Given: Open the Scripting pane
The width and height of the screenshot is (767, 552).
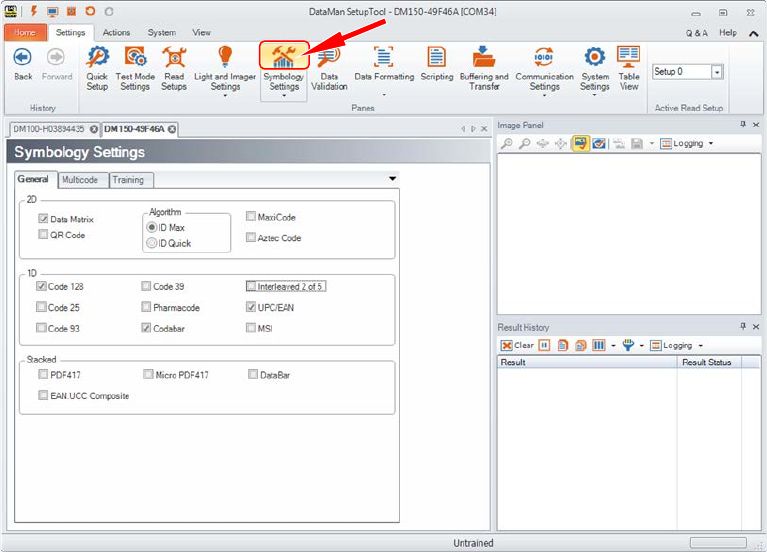Looking at the screenshot, I should pyautogui.click(x=436, y=66).
